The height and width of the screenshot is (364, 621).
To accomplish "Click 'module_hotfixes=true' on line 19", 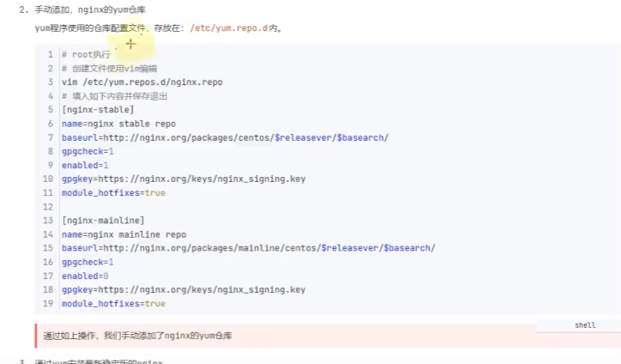I will [x=113, y=304].
